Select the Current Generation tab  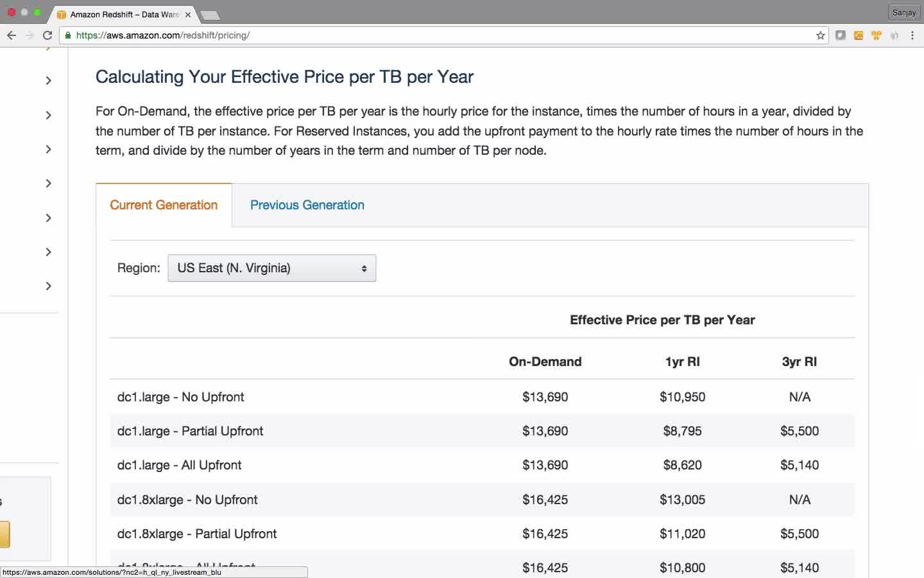click(164, 205)
